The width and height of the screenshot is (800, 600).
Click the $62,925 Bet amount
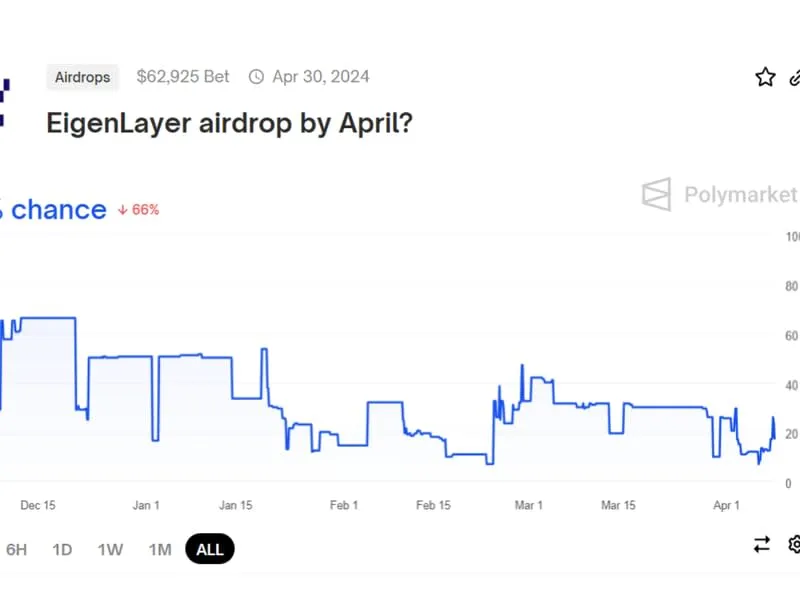pyautogui.click(x=183, y=76)
